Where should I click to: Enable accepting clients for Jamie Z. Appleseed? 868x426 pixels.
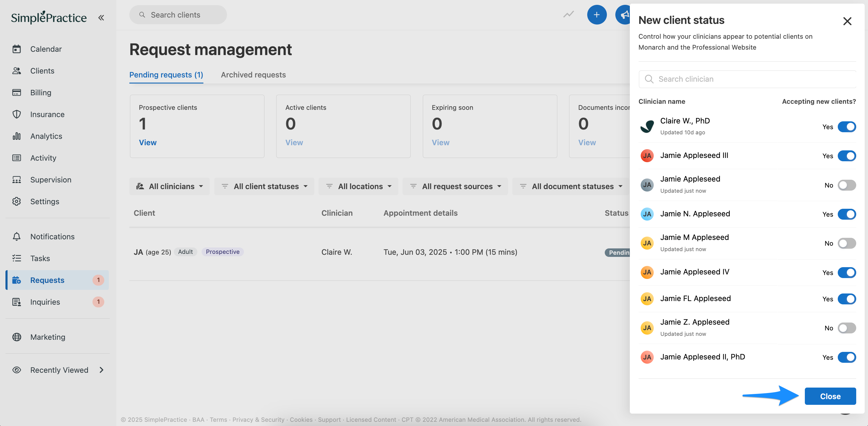[847, 328]
